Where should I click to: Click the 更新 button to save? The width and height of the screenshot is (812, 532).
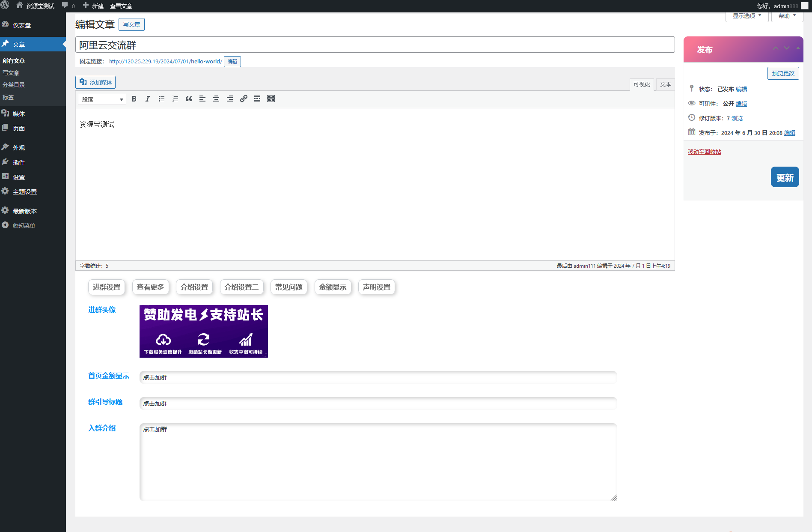coord(785,177)
